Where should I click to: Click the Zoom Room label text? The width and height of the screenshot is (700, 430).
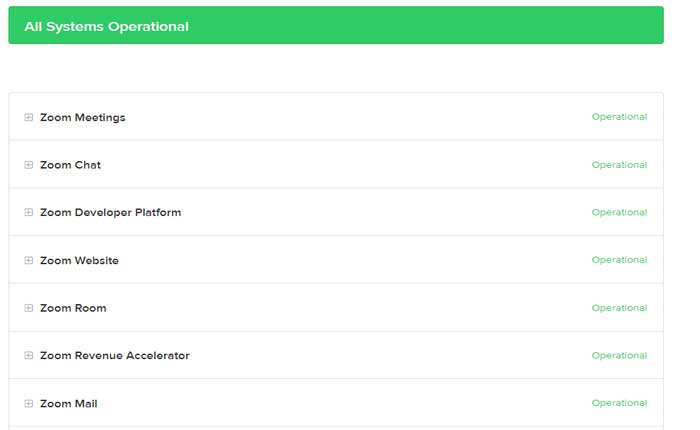click(73, 308)
